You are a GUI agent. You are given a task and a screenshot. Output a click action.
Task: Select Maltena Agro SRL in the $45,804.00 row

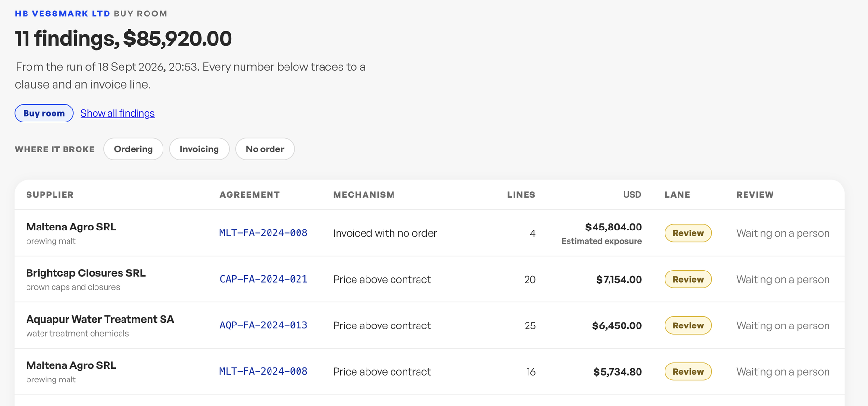pos(71,227)
